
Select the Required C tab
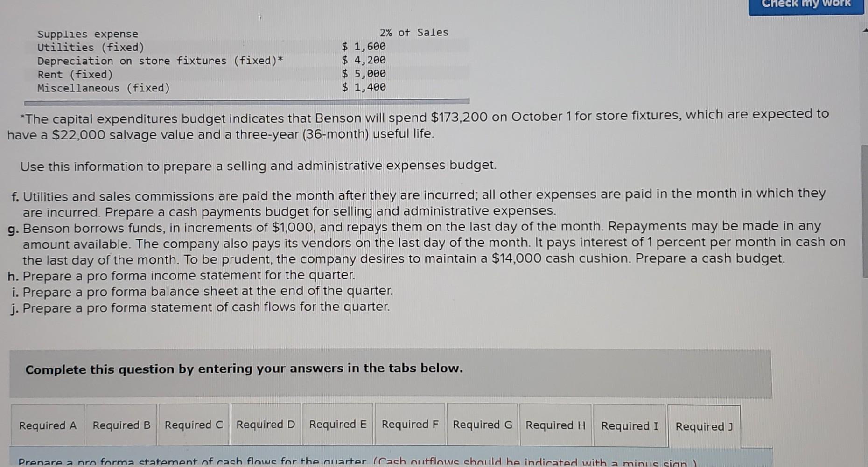[x=193, y=425]
